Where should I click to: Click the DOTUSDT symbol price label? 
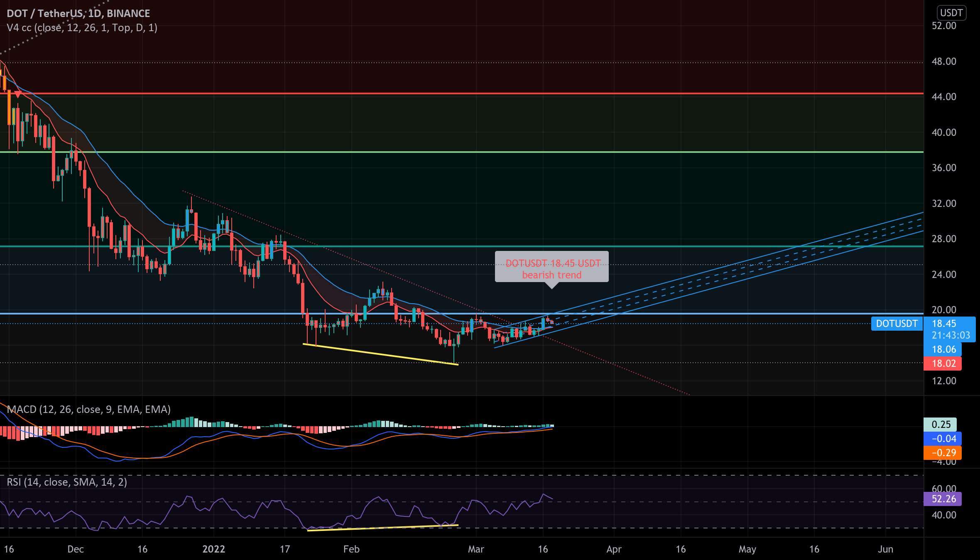[897, 324]
